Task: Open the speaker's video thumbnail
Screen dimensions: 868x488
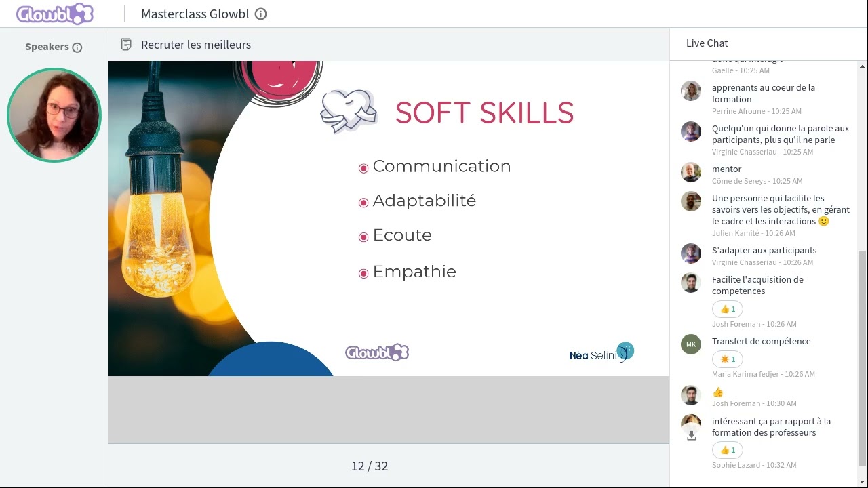Action: [54, 115]
